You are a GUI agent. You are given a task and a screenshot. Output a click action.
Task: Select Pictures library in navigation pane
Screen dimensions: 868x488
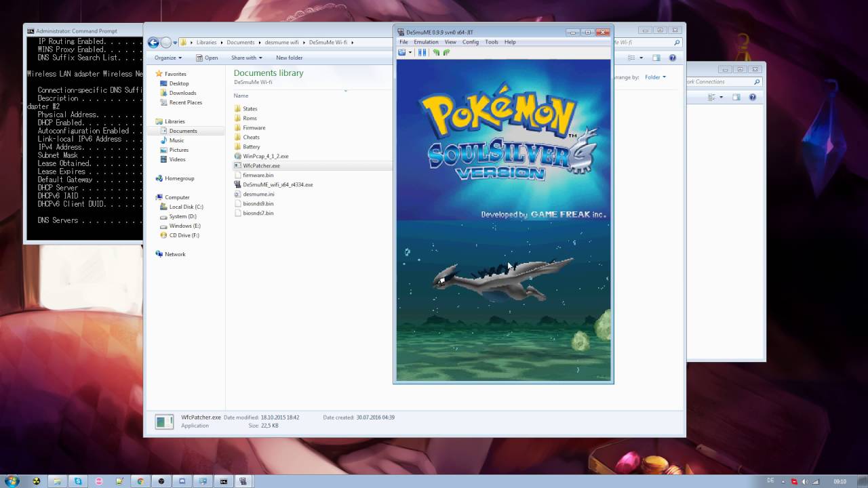(179, 150)
